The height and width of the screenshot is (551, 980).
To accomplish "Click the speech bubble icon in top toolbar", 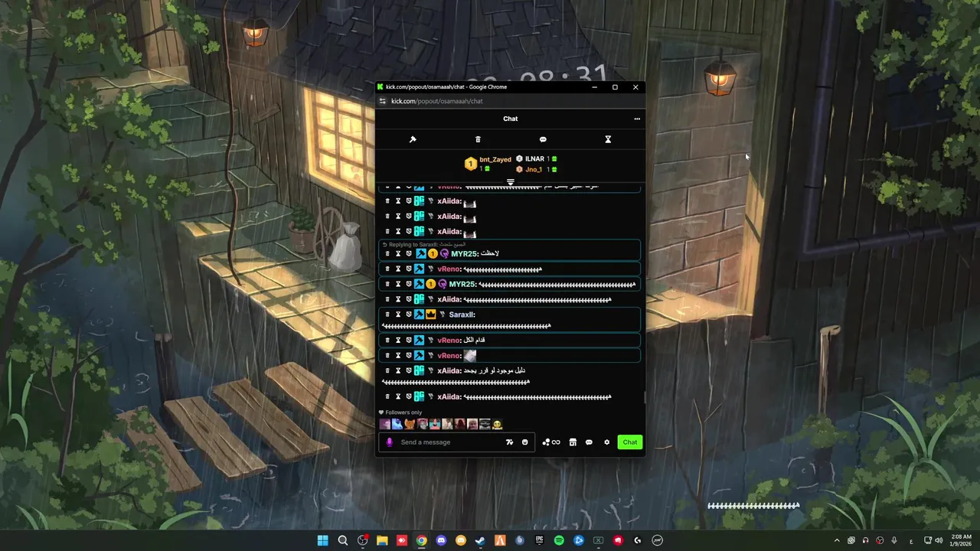I will point(543,139).
